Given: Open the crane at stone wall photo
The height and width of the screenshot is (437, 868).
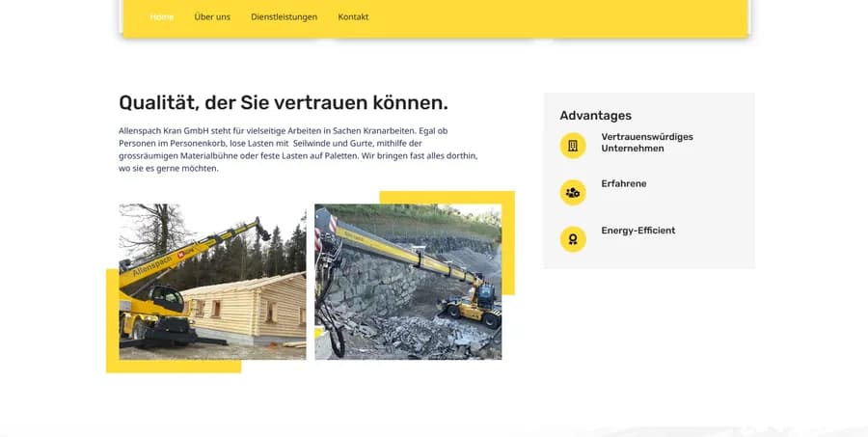Looking at the screenshot, I should [x=408, y=282].
